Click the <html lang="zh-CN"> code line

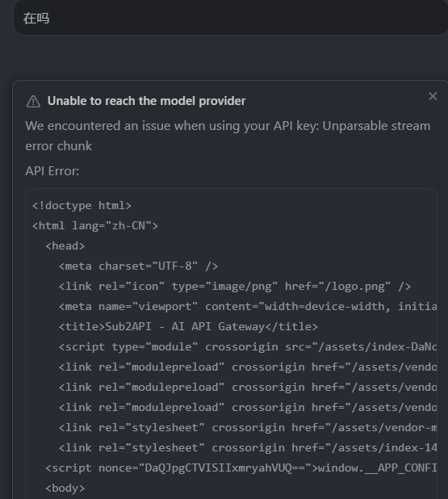point(95,226)
